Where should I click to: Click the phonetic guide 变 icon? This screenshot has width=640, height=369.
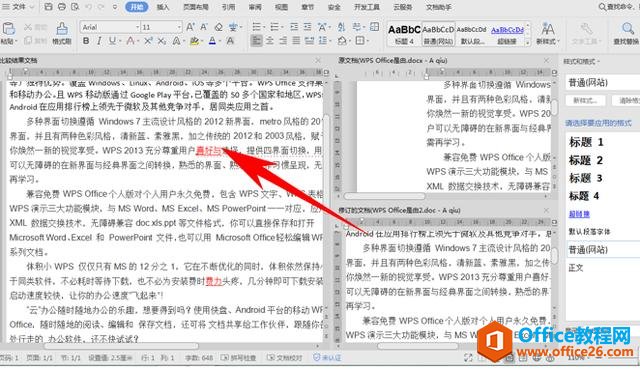(233, 27)
